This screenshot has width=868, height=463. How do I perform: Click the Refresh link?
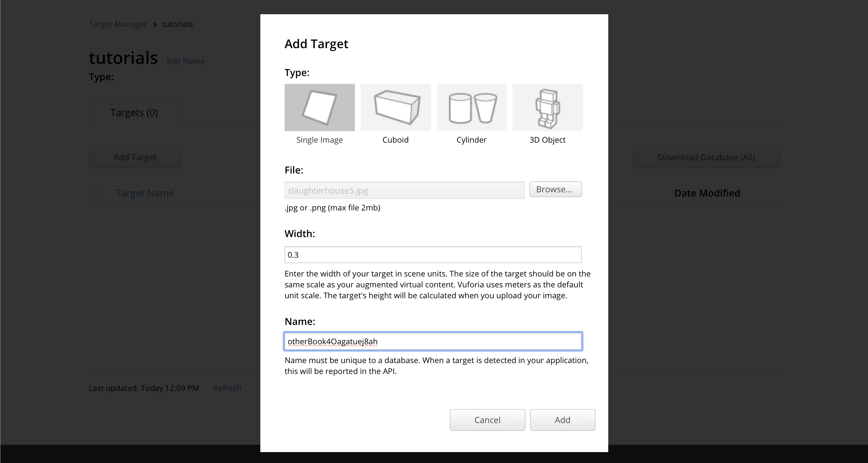[x=227, y=388]
